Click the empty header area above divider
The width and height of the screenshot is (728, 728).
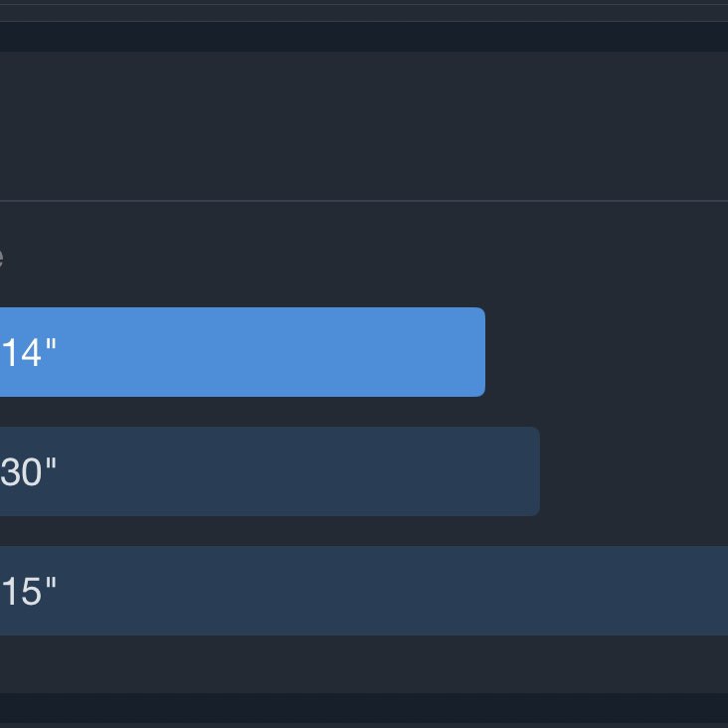364,125
